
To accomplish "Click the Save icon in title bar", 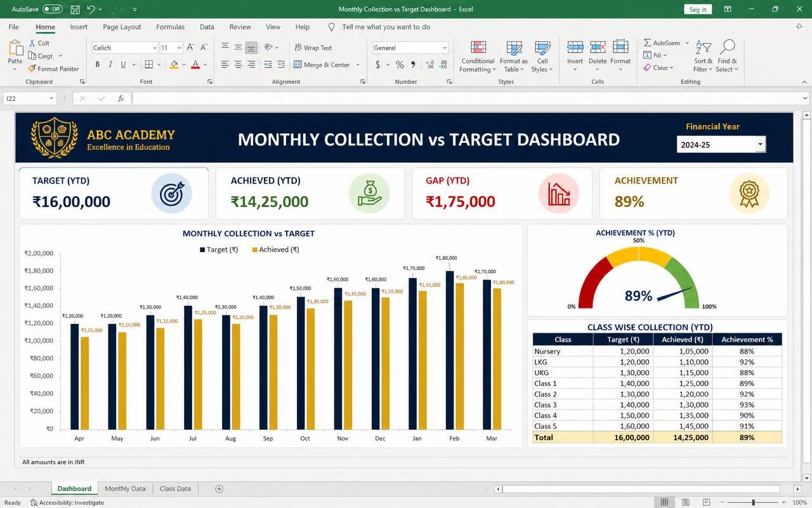I will pos(75,10).
